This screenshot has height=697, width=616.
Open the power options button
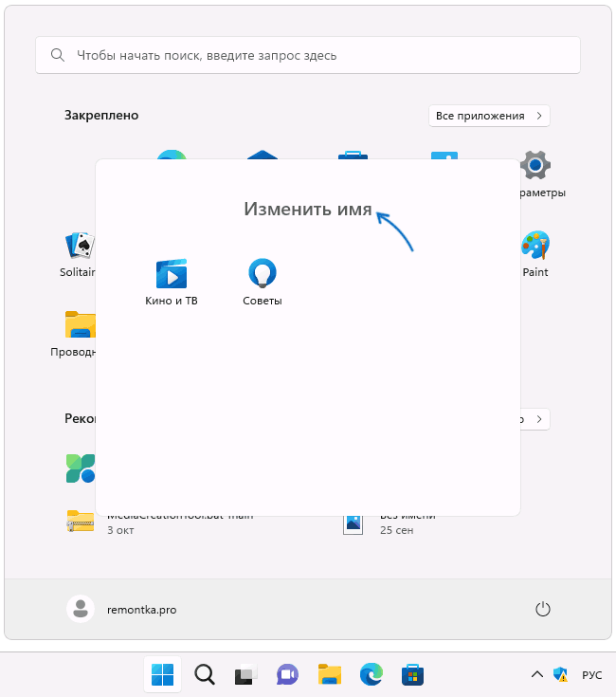coord(543,609)
